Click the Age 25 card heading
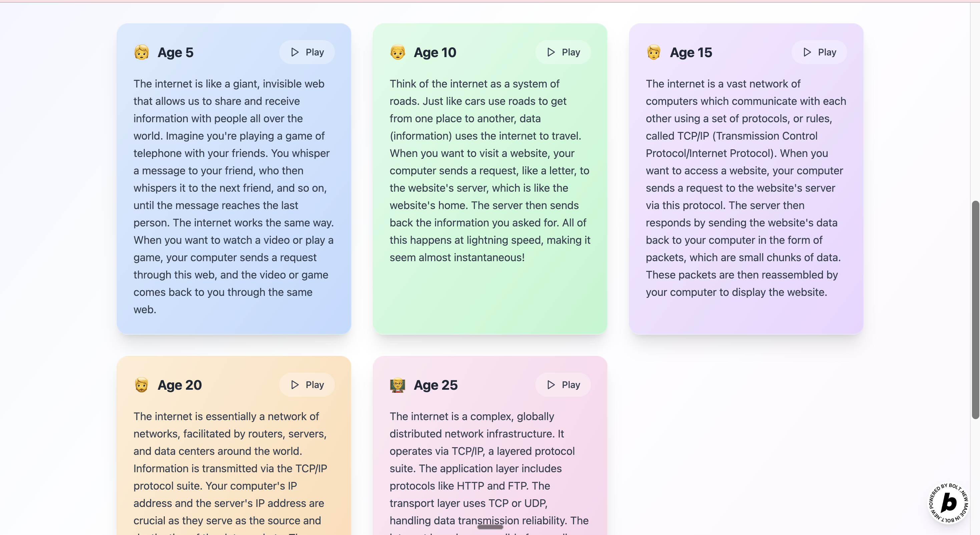Screen dimensions: 980x535 (436, 385)
